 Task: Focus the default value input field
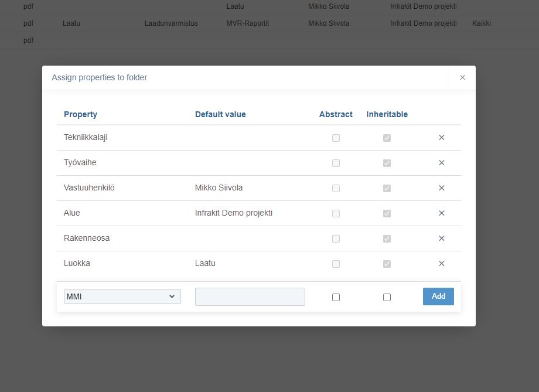[250, 296]
